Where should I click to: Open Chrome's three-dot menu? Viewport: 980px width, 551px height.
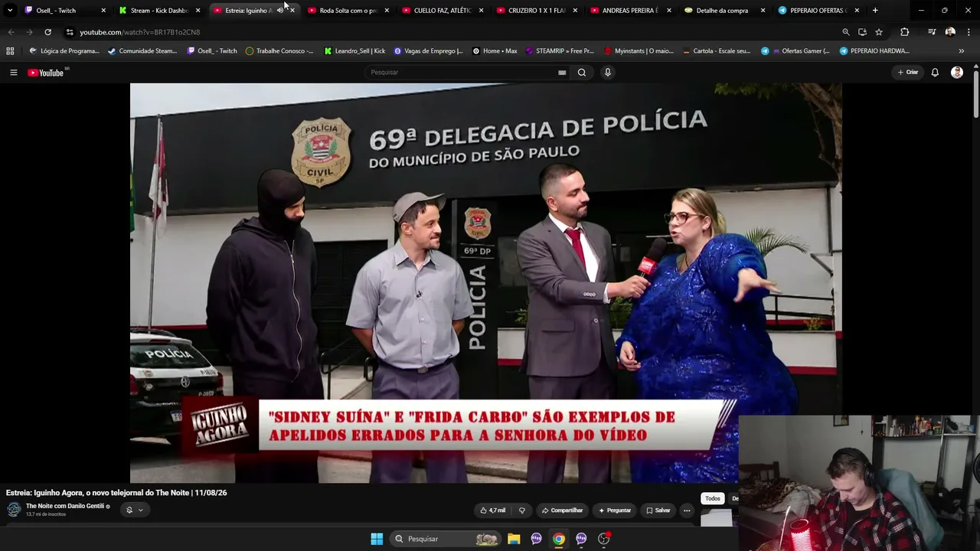969,32
